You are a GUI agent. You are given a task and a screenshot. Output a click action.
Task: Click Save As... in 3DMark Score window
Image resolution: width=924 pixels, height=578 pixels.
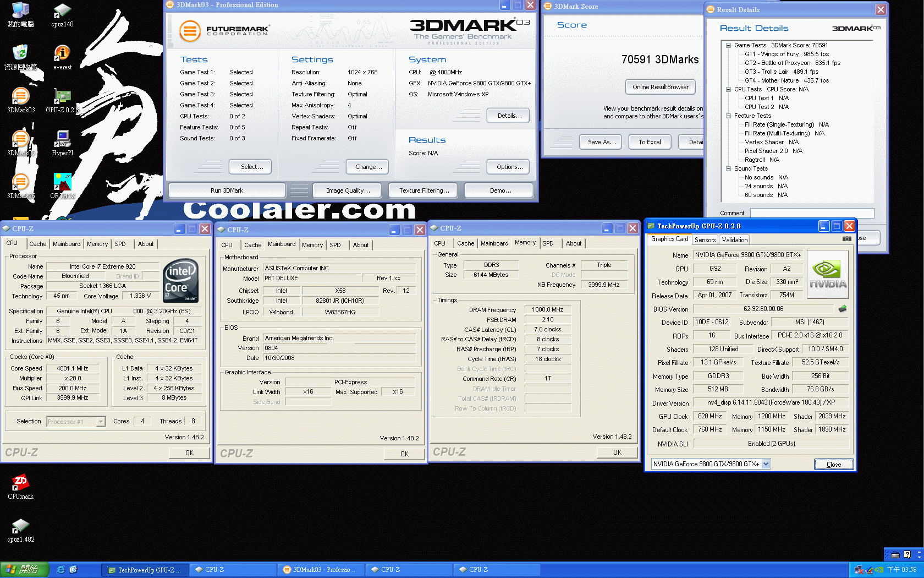601,142
